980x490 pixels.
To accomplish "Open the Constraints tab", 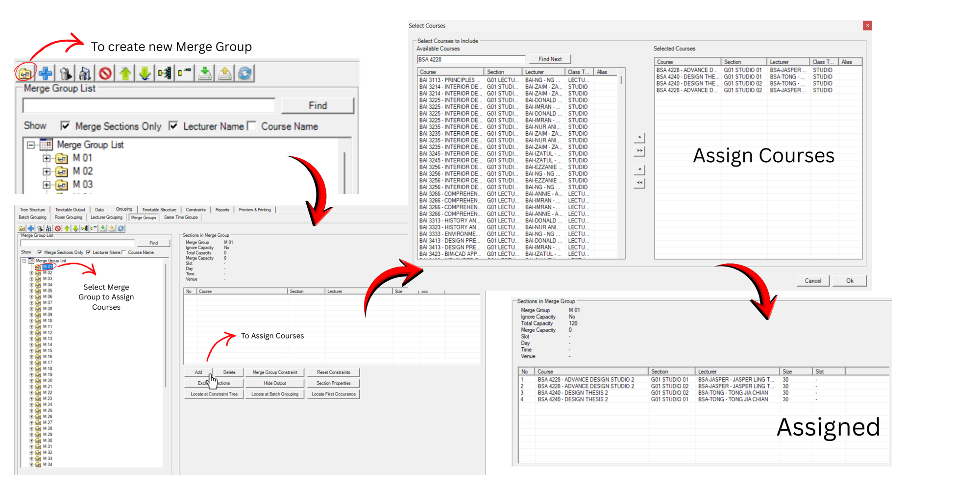I will pos(196,210).
